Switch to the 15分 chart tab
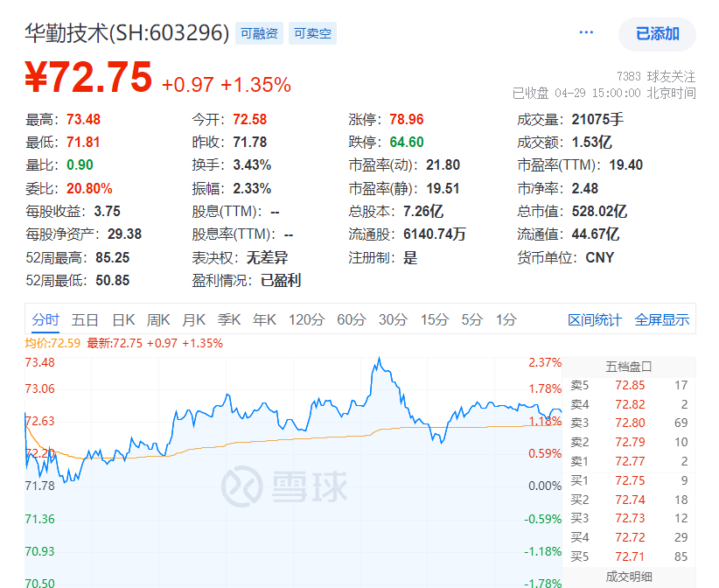 [x=434, y=319]
